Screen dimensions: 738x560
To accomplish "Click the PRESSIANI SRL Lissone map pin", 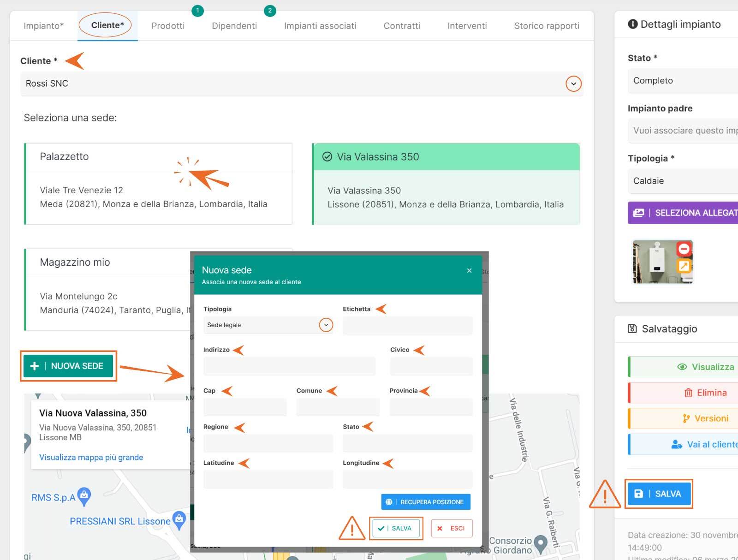I will 179,519.
